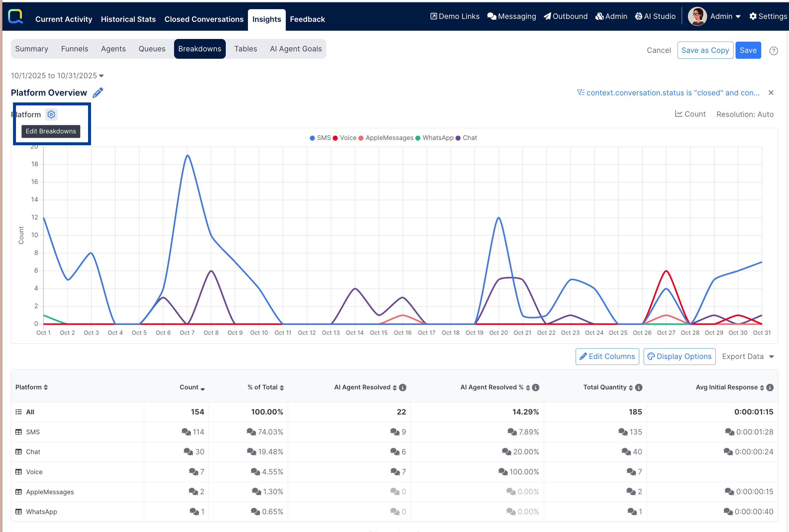Viewport: 789px width, 532px height.
Task: Click the Display Options button
Action: point(679,357)
